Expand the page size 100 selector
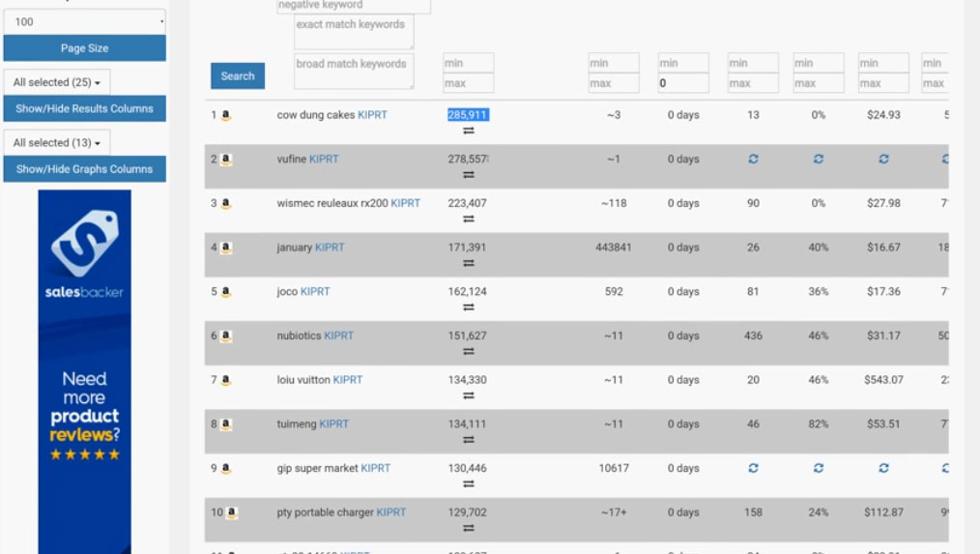This screenshot has height=554, width=980. coord(84,21)
